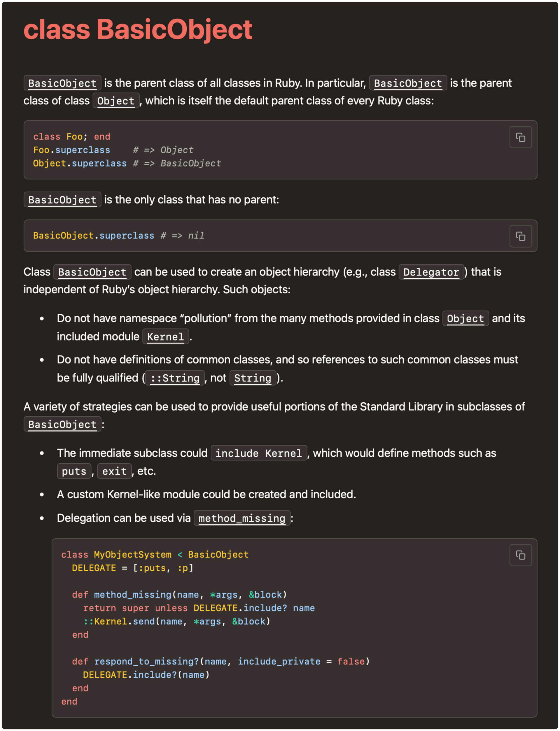The width and height of the screenshot is (560, 731).
Task: Open BasicObject link before 'is the only class'
Action: click(62, 200)
